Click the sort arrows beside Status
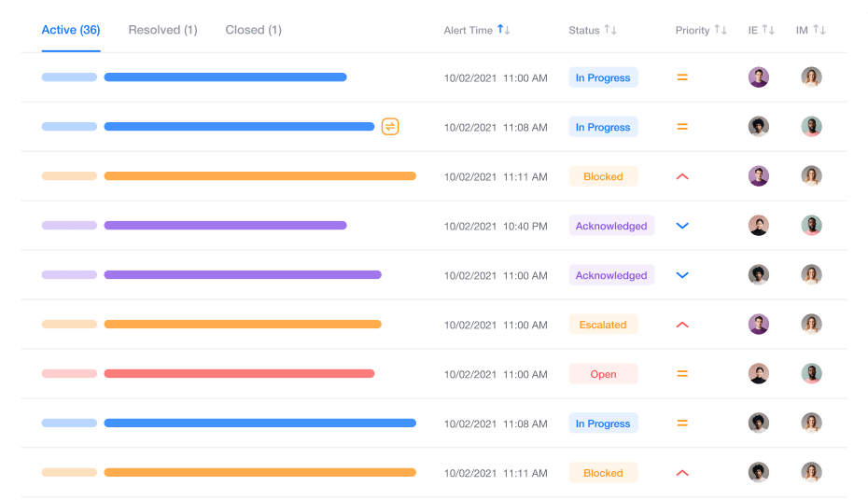This screenshot has height=500, width=868. pos(610,29)
